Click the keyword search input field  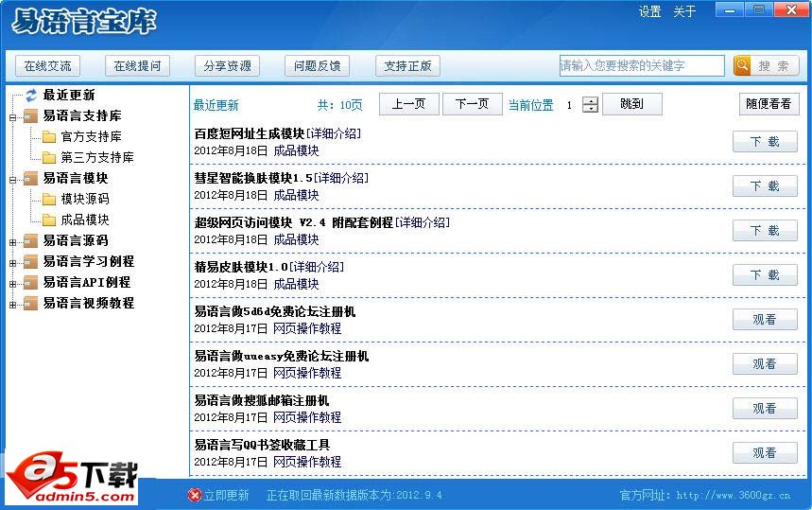coord(641,65)
